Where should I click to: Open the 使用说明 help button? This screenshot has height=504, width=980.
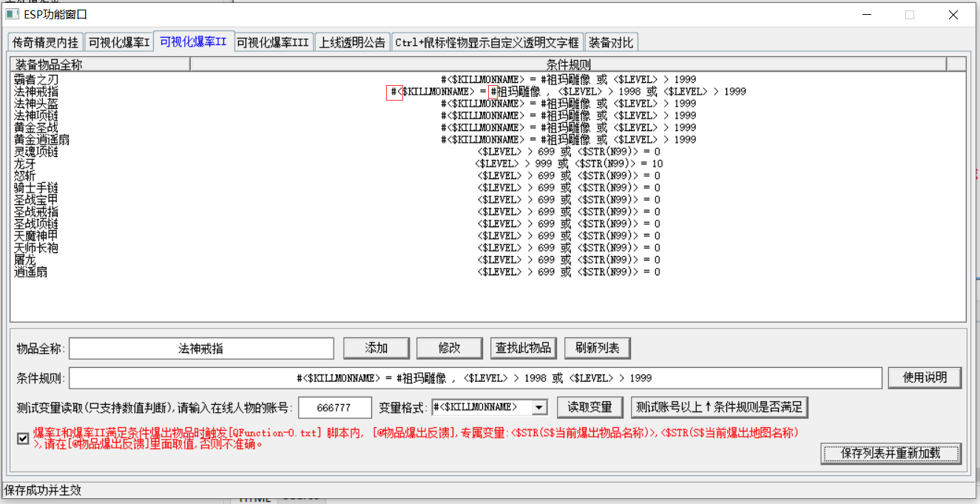point(925,377)
